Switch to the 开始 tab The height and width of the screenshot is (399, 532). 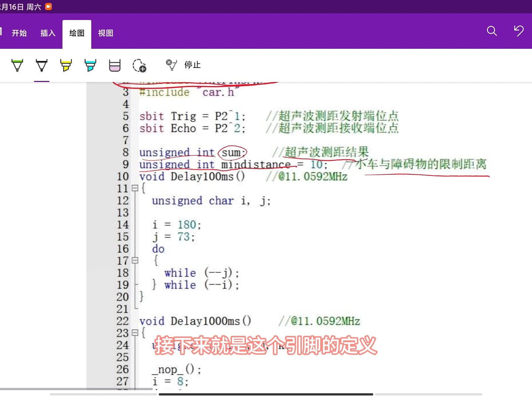pyautogui.click(x=19, y=33)
